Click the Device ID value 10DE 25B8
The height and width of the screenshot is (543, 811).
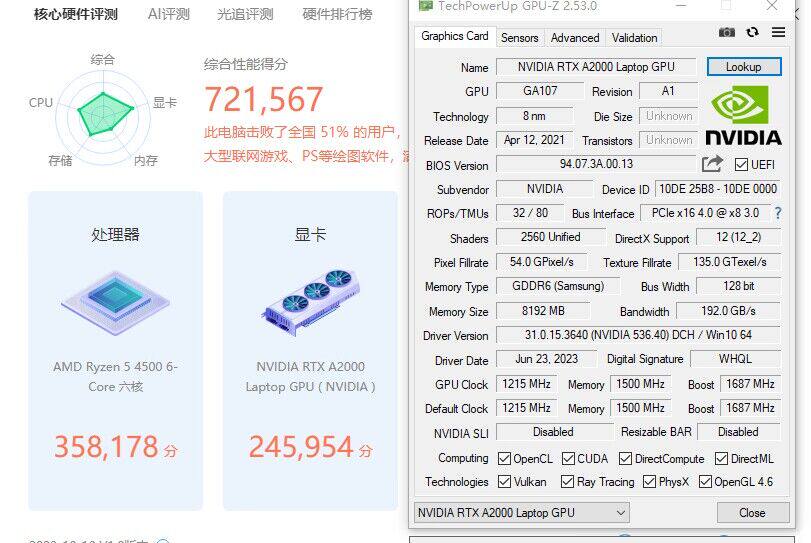click(718, 189)
